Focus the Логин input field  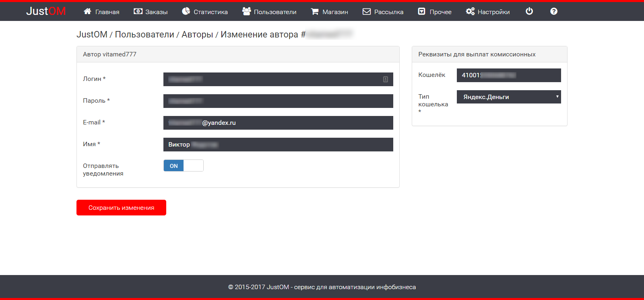pyautogui.click(x=278, y=79)
